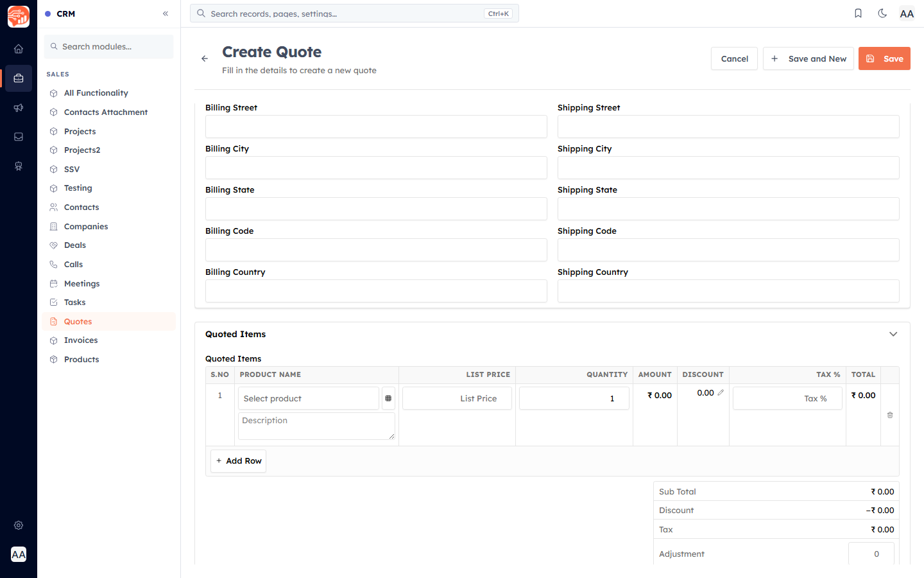Click the Tax % field
Viewport: 924px width, 578px height.
point(787,398)
